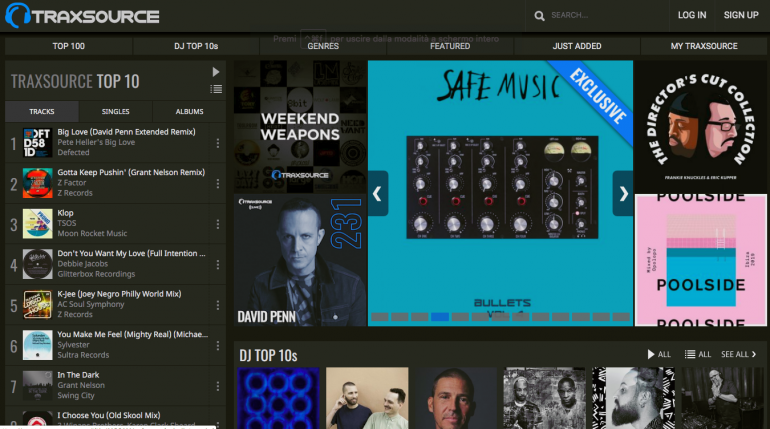
Task: Open the Just Added menu
Action: [577, 46]
